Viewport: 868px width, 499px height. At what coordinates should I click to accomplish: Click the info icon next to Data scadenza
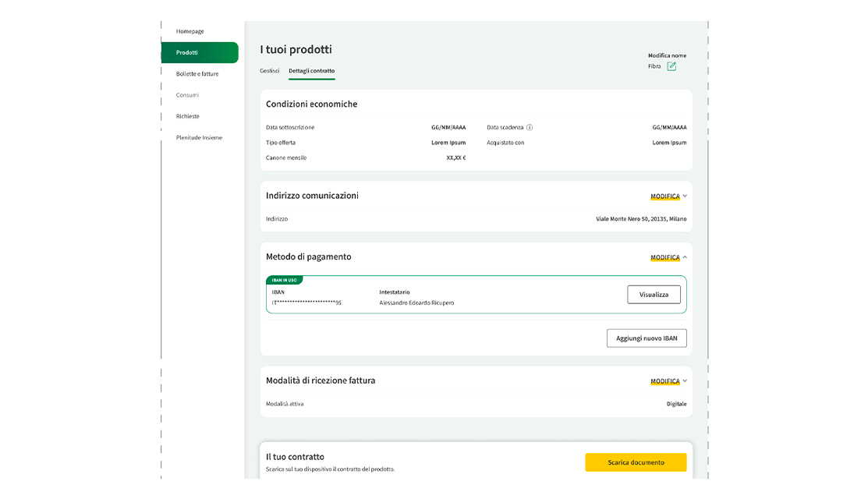pyautogui.click(x=530, y=127)
